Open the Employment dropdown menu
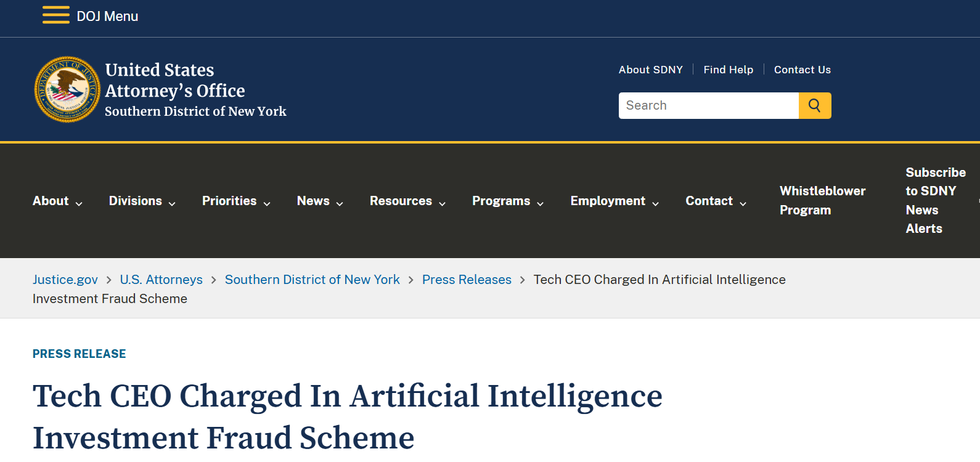980x462 pixels. (x=615, y=201)
